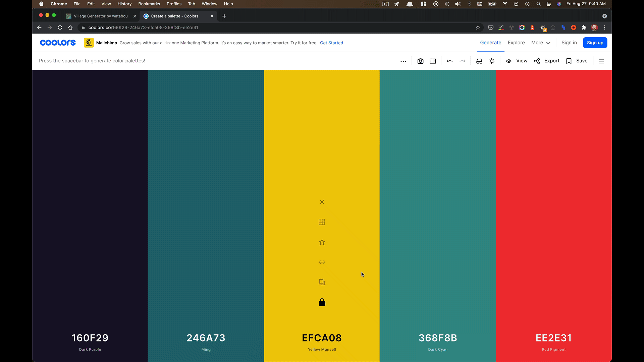The image size is (644, 362).
Task: Remove the yellow color with X icon
Action: pyautogui.click(x=322, y=202)
